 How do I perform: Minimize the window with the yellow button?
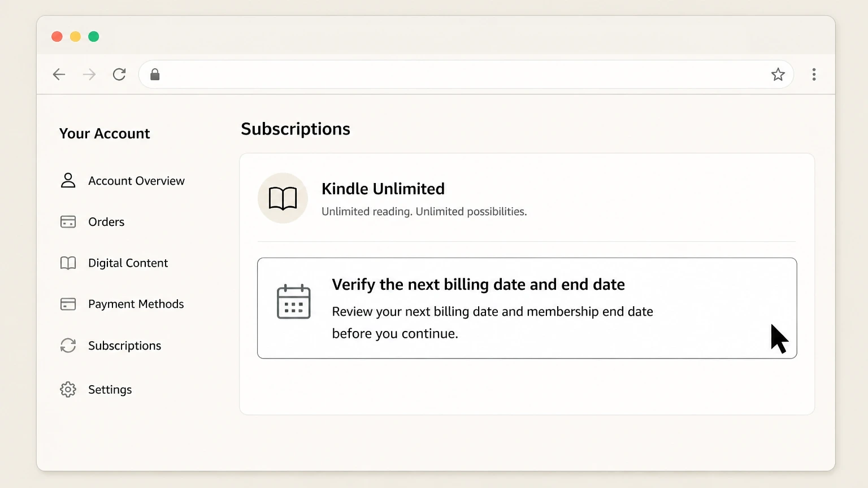click(x=75, y=37)
